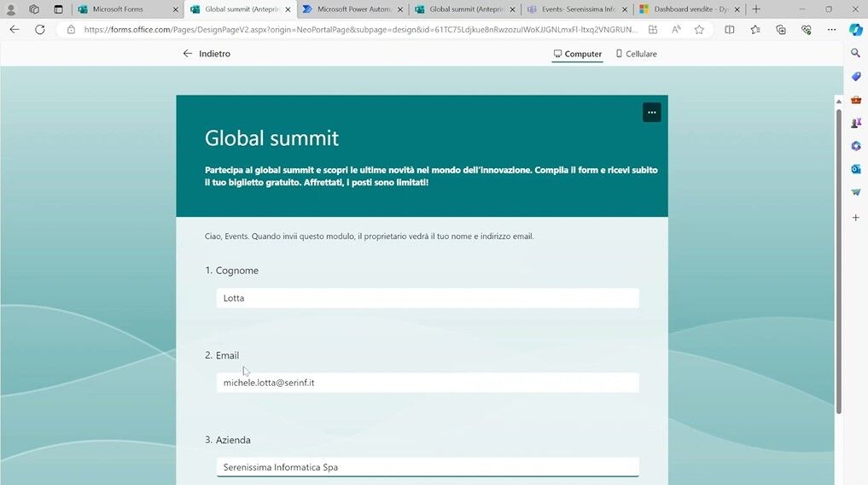Click the Cognome input field
Screen dimensions: 868x485
tap(427, 298)
